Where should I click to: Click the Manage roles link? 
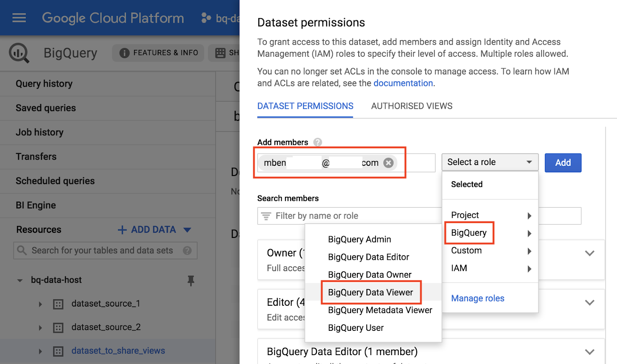tap(477, 298)
